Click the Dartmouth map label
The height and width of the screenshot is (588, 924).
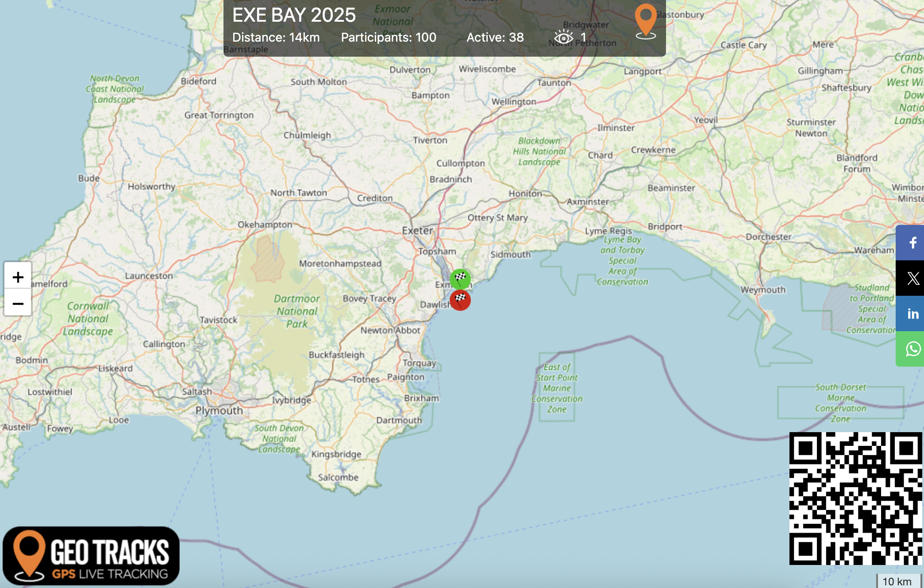[399, 420]
